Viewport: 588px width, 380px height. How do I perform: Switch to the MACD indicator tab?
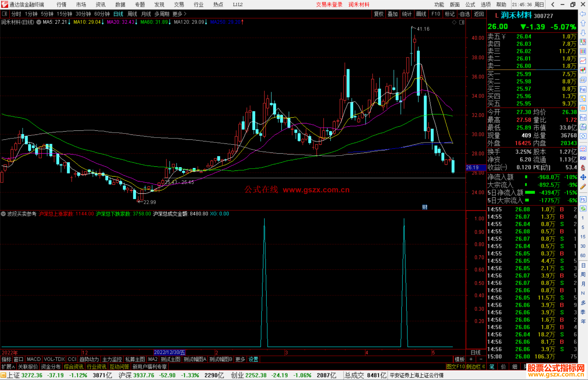[33, 359]
